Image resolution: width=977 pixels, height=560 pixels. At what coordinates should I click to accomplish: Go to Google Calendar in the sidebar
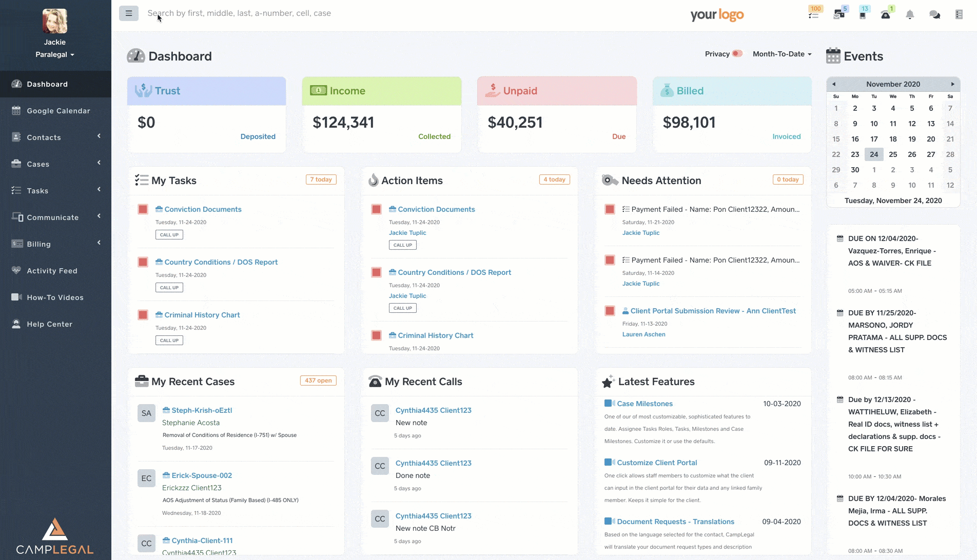point(58,111)
